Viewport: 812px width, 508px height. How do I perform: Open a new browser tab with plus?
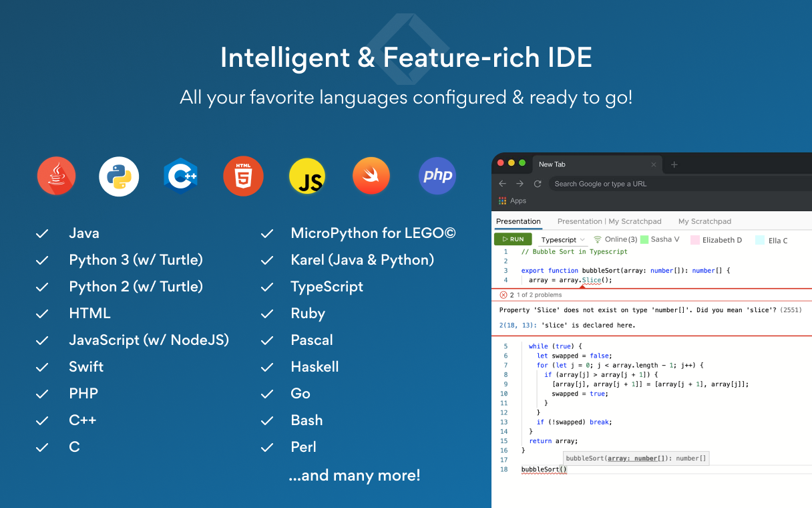pyautogui.click(x=674, y=164)
